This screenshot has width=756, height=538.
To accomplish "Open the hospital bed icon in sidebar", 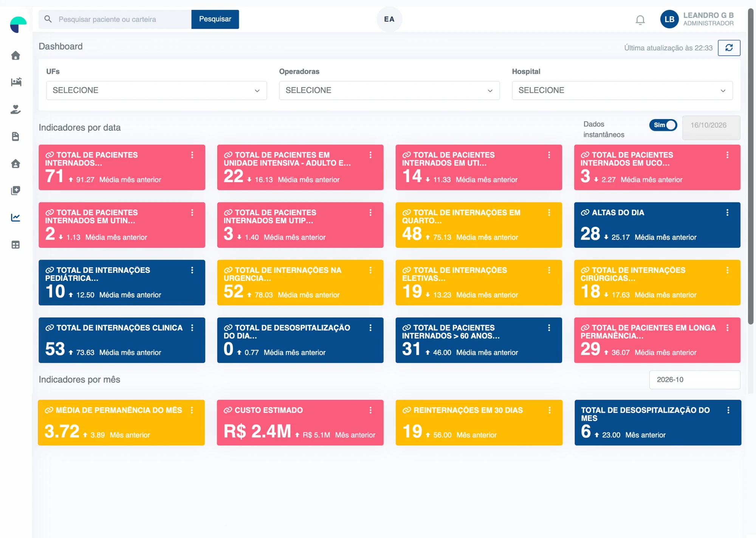I will pos(16,82).
